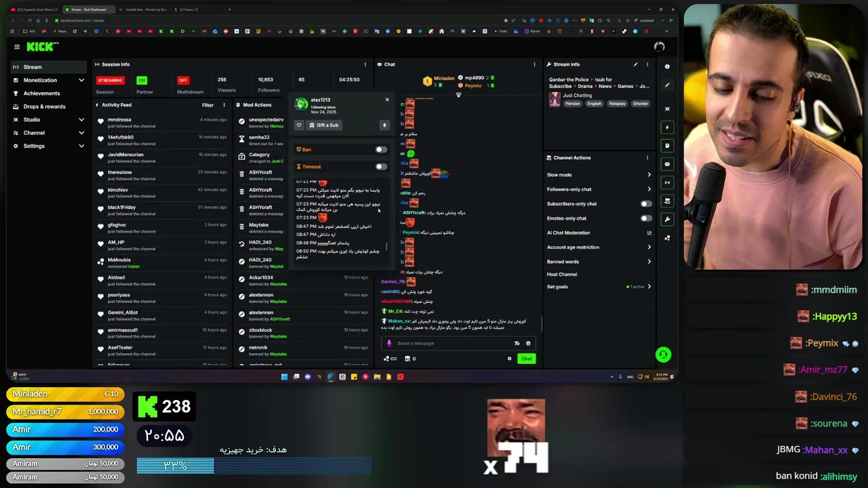Enable Subscribers-only chat toggle

(x=646, y=203)
